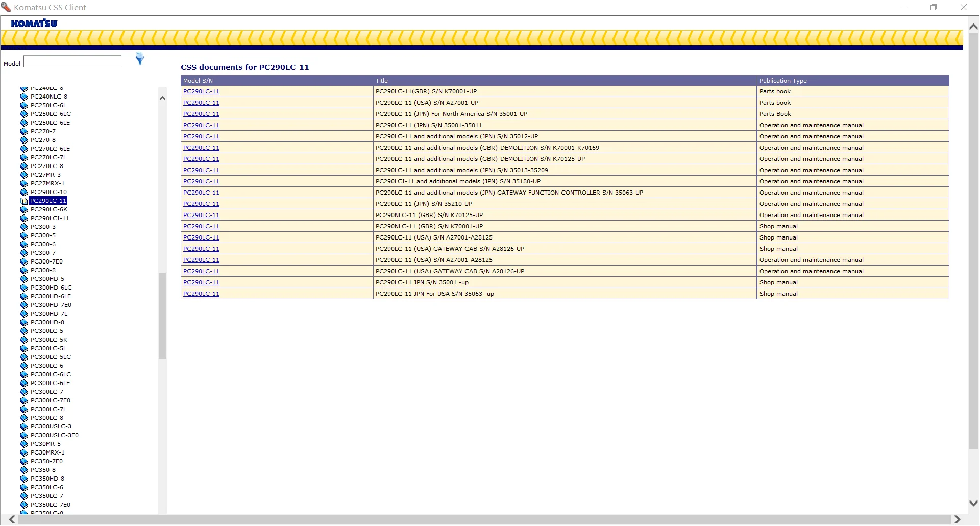Click the page vertical scroll-down arrow
The width and height of the screenshot is (980, 526).
click(973, 503)
